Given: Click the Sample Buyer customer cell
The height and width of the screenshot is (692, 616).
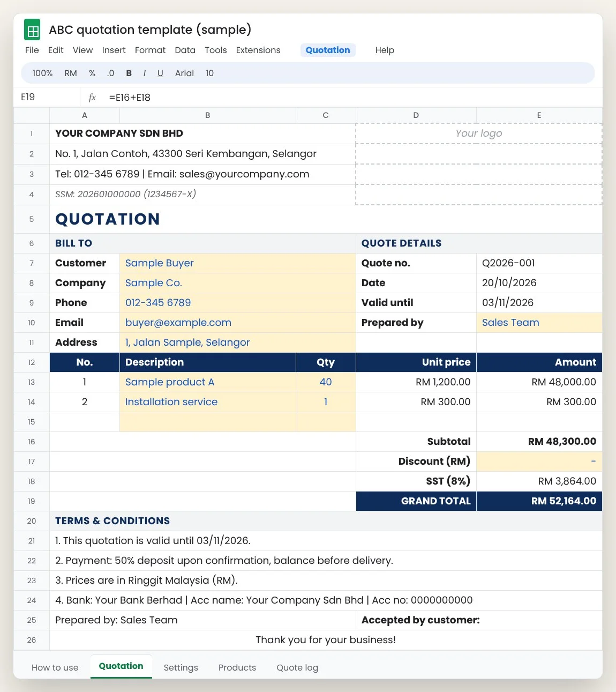Looking at the screenshot, I should [238, 263].
